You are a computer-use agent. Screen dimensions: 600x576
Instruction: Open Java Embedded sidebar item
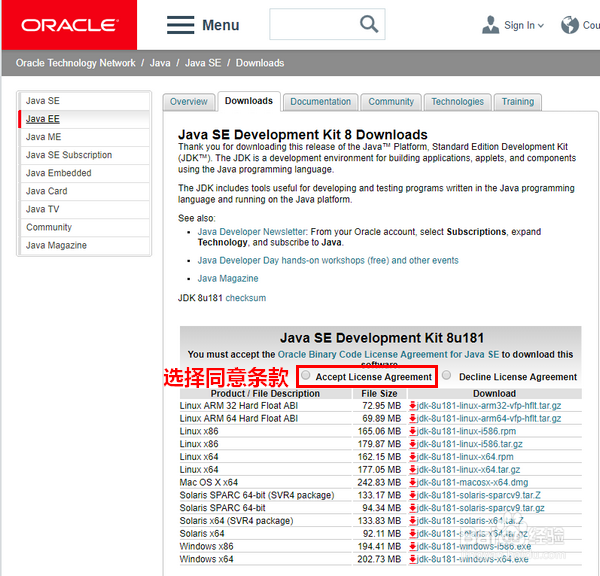(85, 173)
